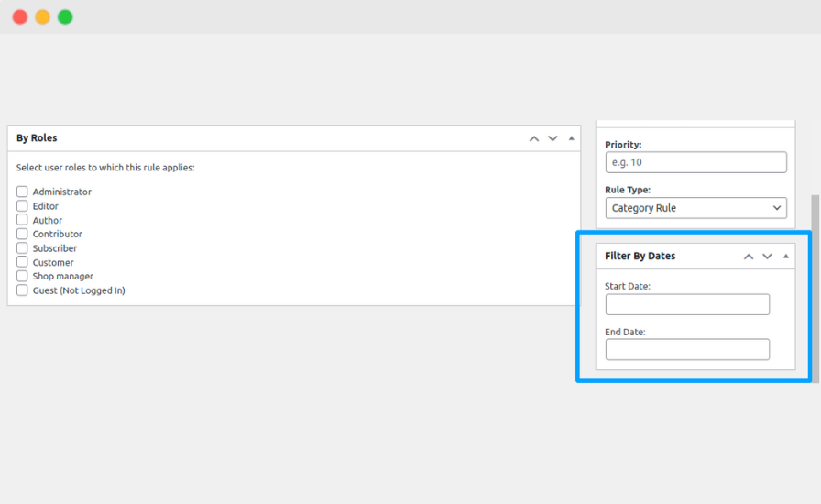Collapse the Filter By Dates panel
The image size is (821, 504).
(786, 257)
